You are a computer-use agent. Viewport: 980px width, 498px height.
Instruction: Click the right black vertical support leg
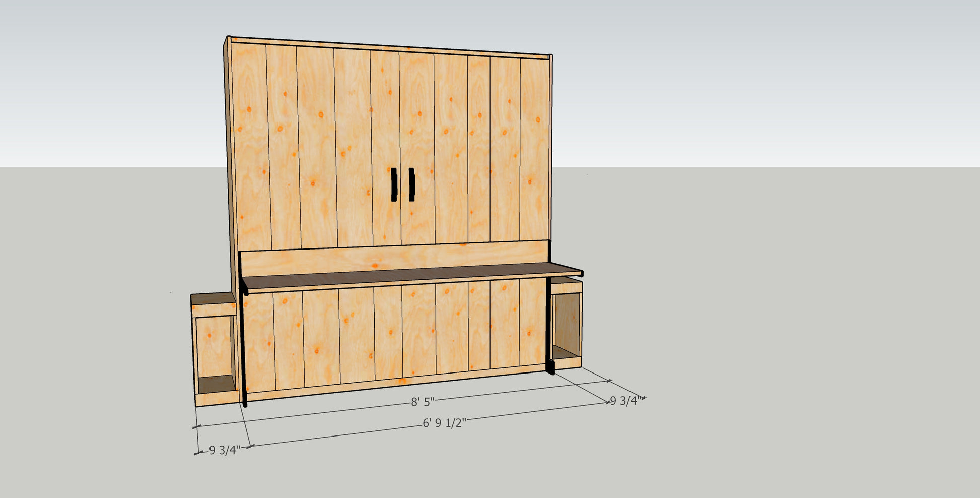pos(549,328)
